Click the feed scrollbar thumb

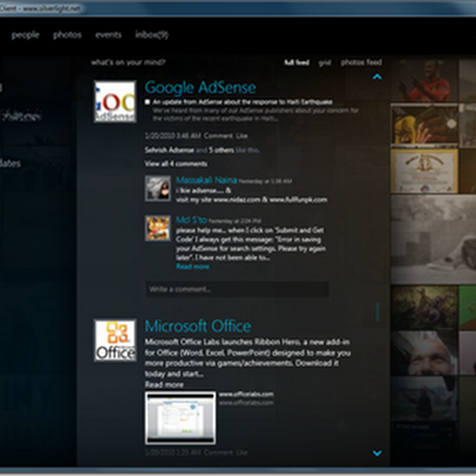click(x=377, y=312)
